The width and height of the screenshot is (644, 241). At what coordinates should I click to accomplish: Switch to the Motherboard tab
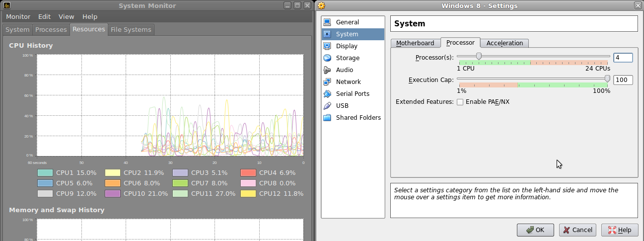coord(415,43)
